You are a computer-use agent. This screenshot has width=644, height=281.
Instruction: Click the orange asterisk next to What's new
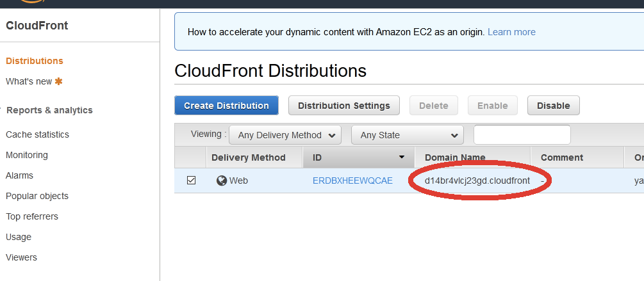[x=59, y=81]
